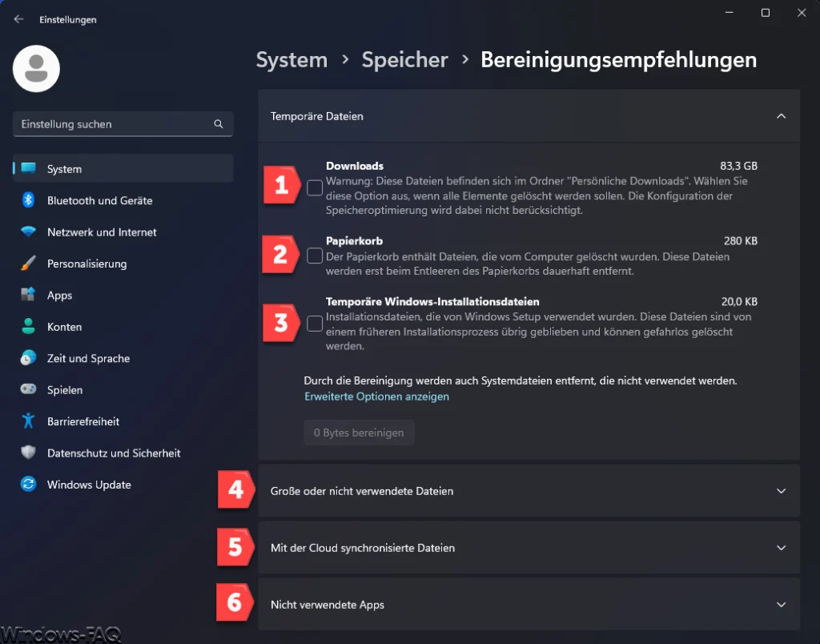Check the Papierkorb checkbox
The image size is (820, 644).
tap(314, 256)
